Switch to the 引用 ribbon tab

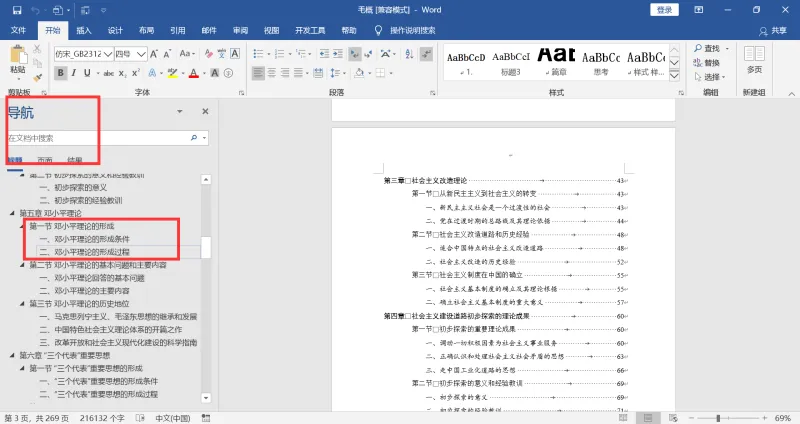178,31
